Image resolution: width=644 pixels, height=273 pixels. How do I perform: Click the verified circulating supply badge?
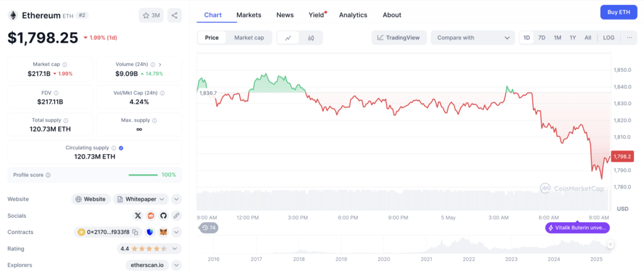click(121, 148)
